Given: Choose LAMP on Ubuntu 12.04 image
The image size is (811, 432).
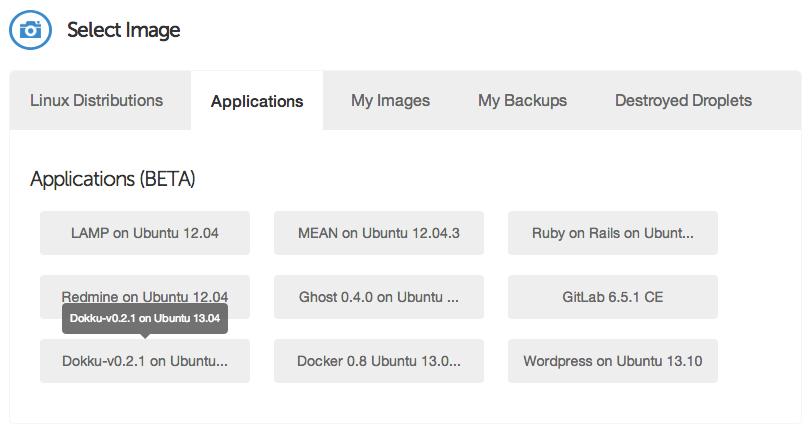Looking at the screenshot, I should 145,233.
